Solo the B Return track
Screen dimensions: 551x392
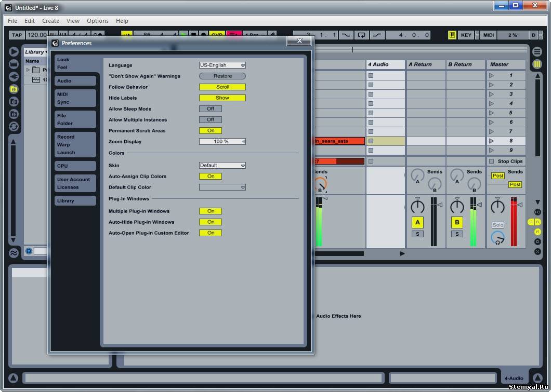(457, 234)
